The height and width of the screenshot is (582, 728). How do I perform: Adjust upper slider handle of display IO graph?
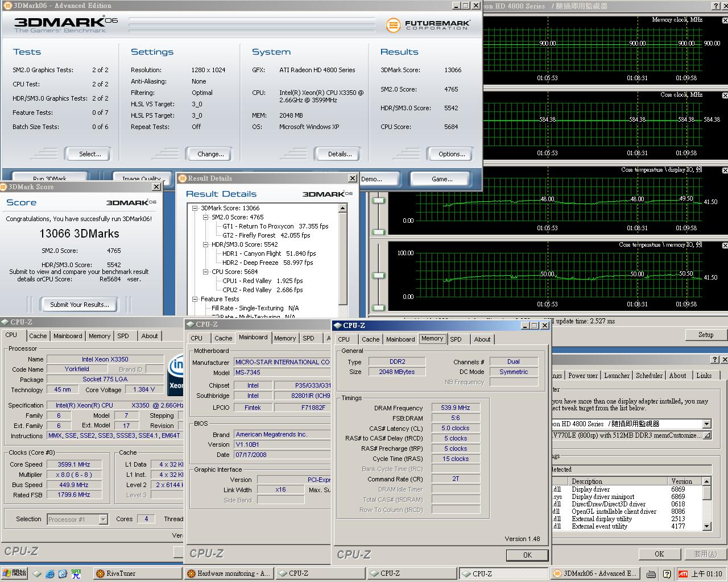[x=378, y=200]
